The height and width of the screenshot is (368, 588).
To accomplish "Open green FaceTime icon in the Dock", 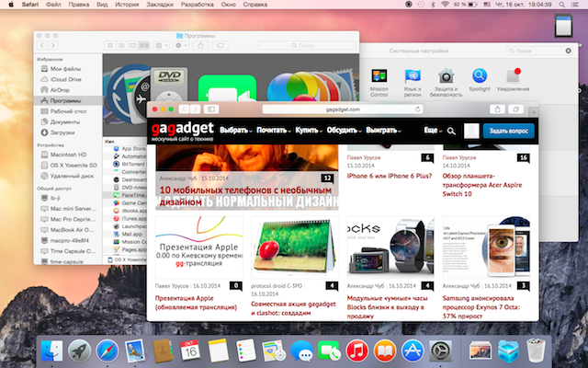I will [329, 351].
